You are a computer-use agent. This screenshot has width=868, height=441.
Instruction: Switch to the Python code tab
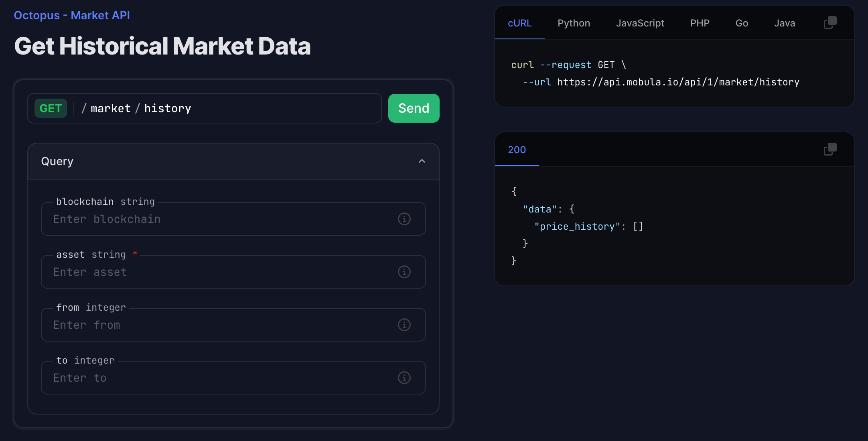(574, 23)
